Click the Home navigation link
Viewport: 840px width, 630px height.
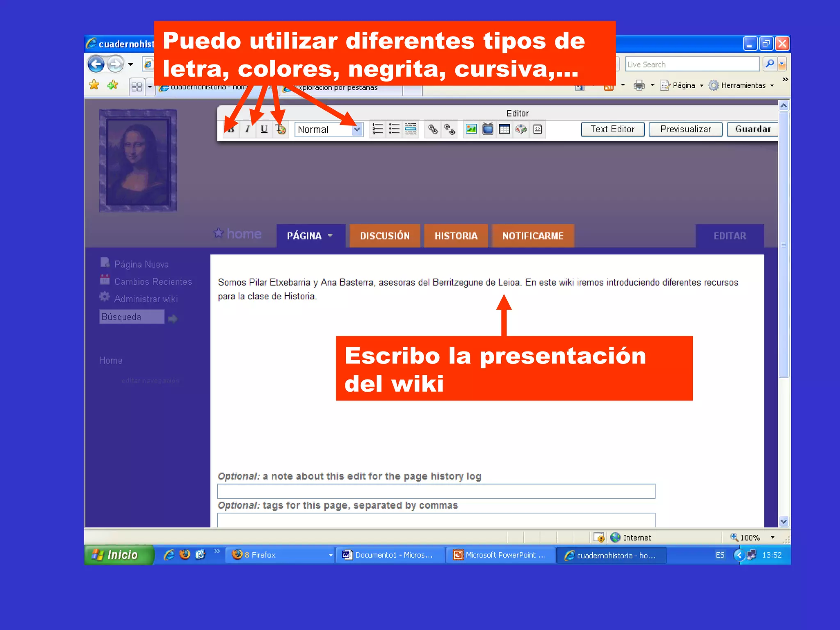[x=111, y=360]
